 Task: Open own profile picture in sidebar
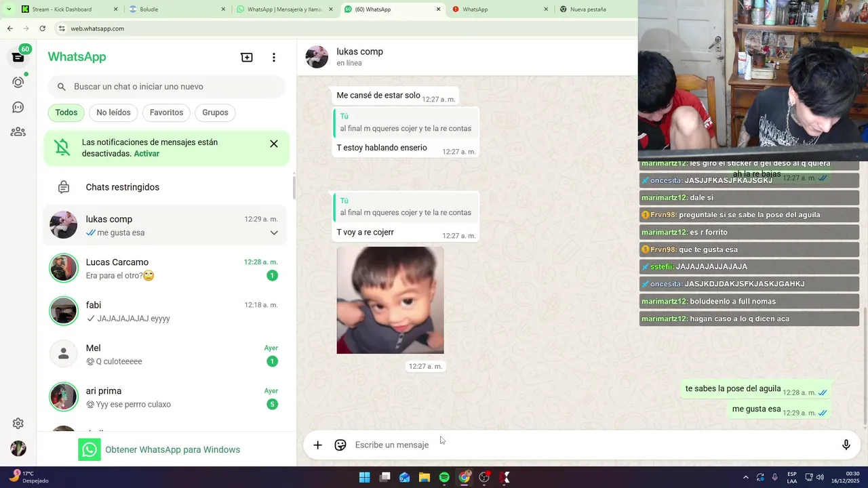coord(18,449)
